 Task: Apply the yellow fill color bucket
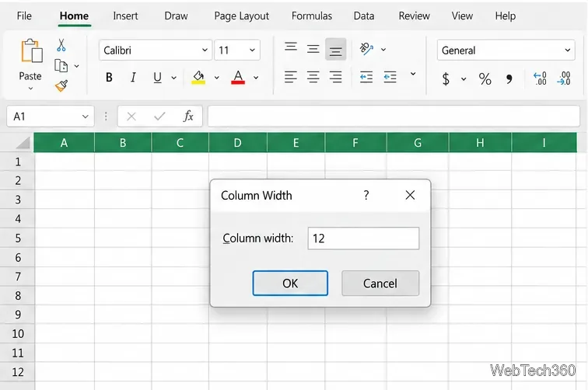pyautogui.click(x=198, y=78)
